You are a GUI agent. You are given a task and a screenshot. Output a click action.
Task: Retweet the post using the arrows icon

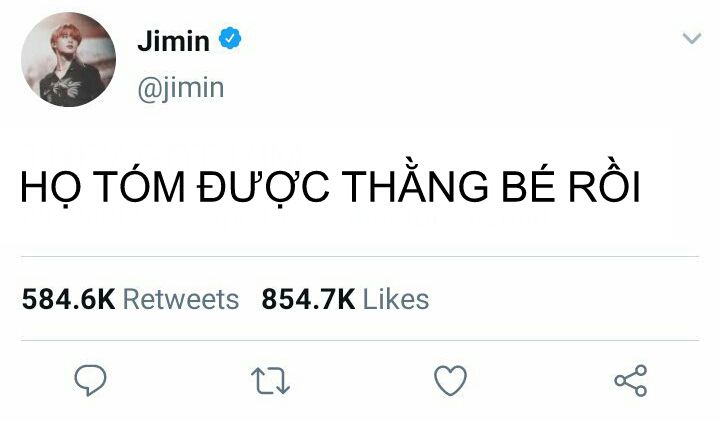(x=270, y=381)
